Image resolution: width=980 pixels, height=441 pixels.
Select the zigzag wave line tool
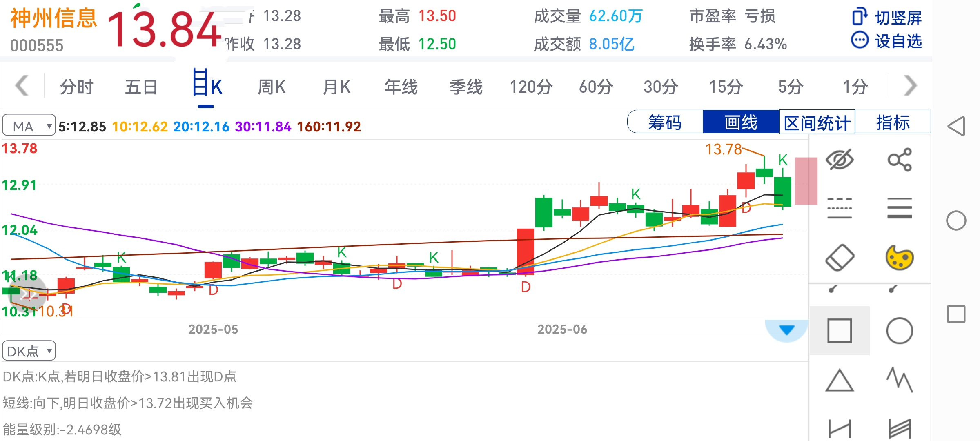900,380
